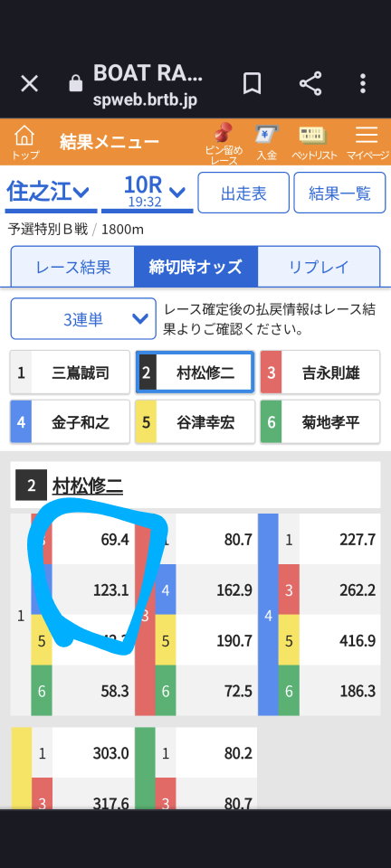The width and height of the screenshot is (391, 868).
Task: Select racer 1 三嶌誠司
Action: pyautogui.click(x=70, y=373)
